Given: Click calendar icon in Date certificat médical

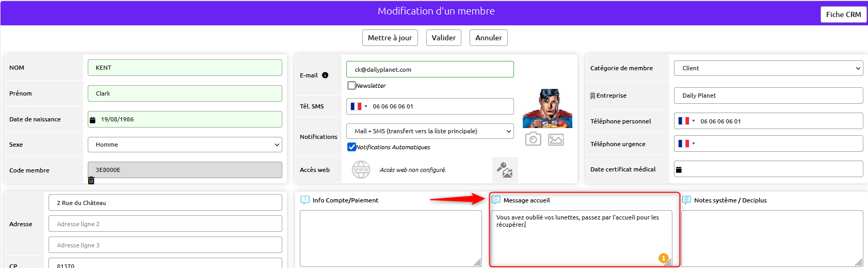Looking at the screenshot, I should (679, 169).
